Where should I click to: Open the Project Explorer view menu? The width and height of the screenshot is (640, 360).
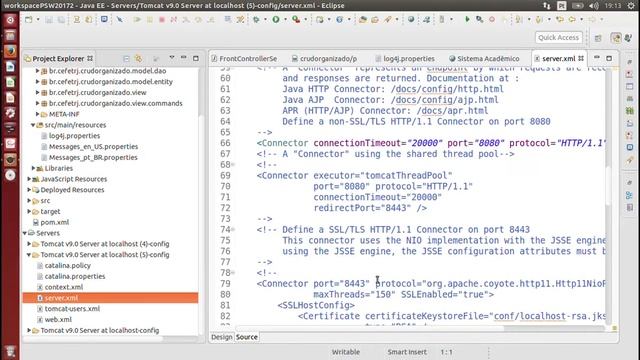point(172,58)
